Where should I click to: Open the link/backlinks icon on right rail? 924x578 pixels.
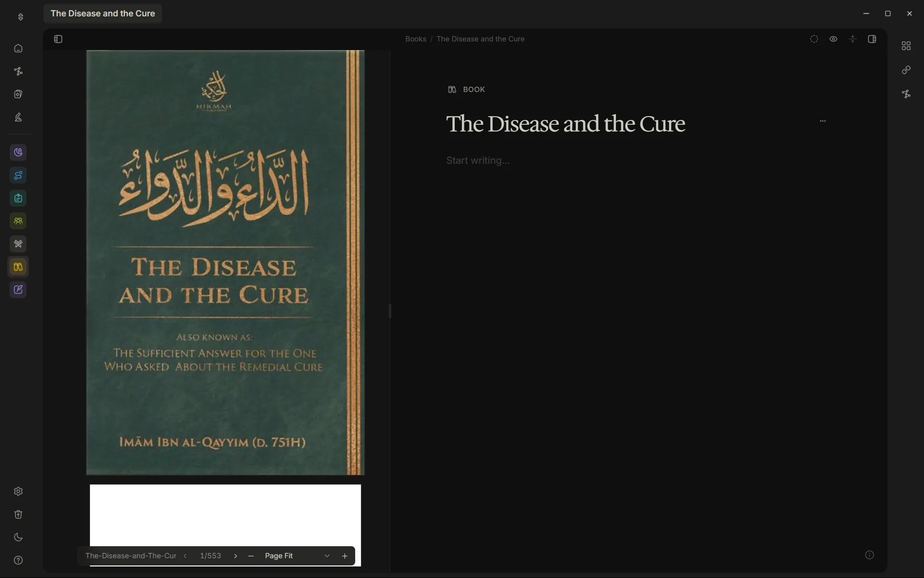click(906, 70)
